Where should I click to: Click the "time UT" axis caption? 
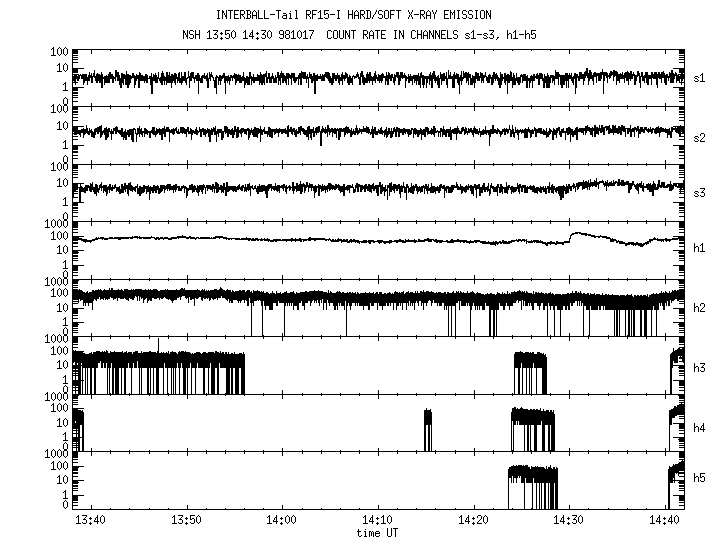[x=380, y=533]
